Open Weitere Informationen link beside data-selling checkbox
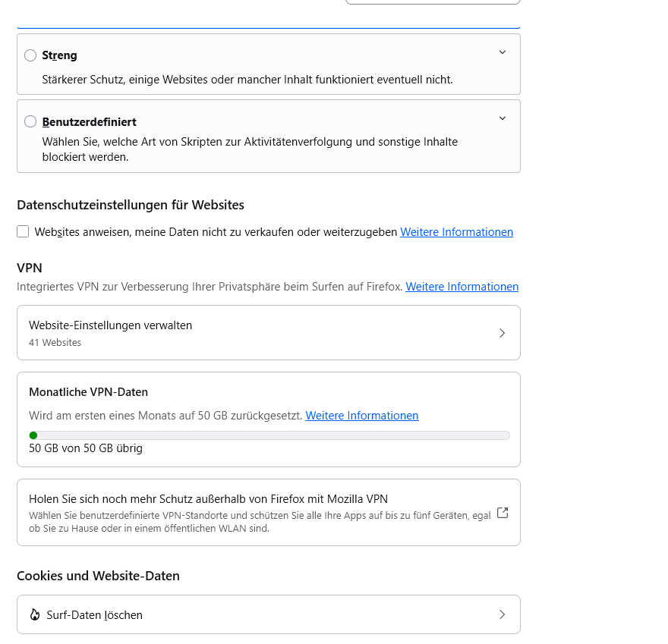668x644 pixels. (456, 232)
